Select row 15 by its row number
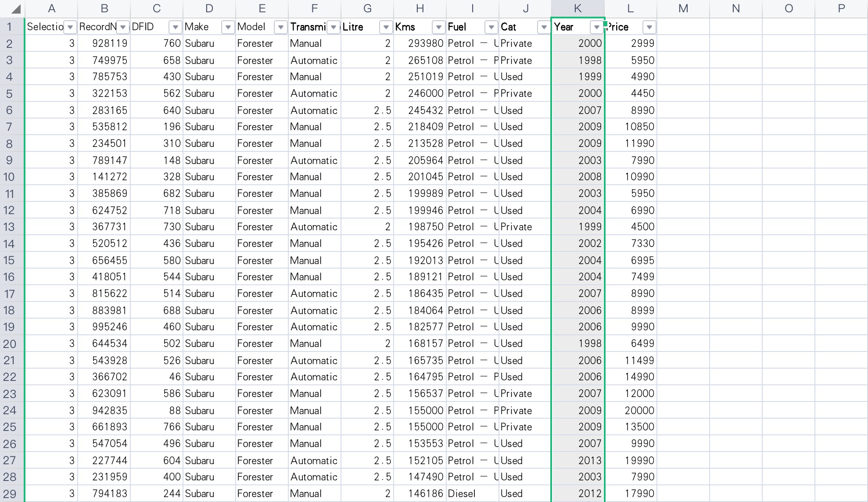868x502 pixels. click(11, 260)
